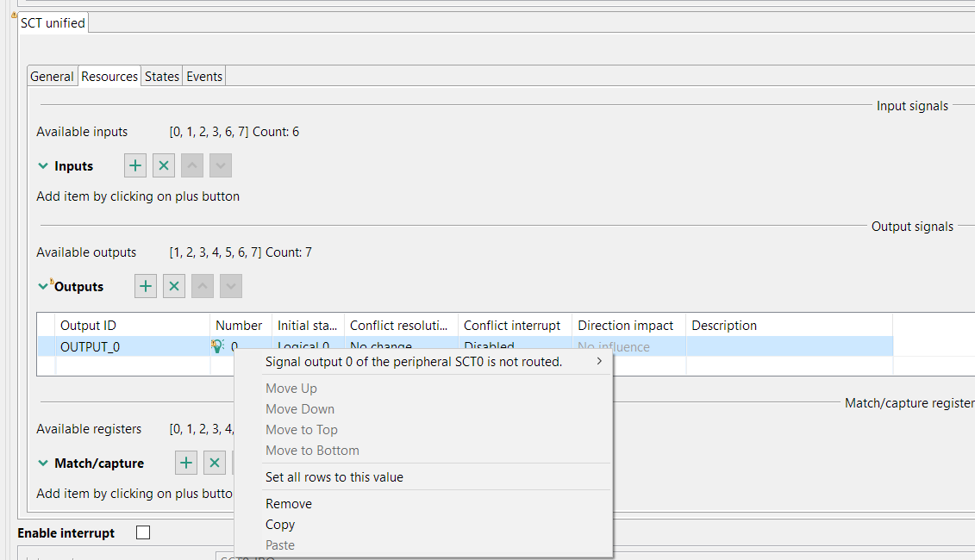
Task: Add a new input with the Inputs plus button
Action: click(x=135, y=166)
